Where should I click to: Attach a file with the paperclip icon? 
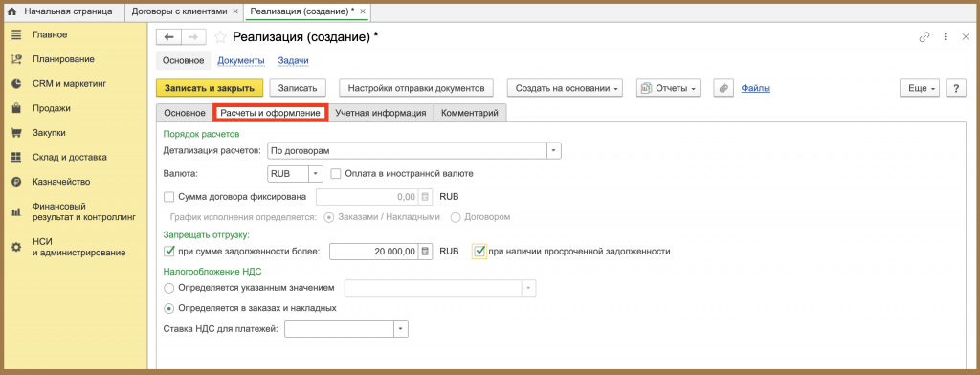tap(724, 88)
